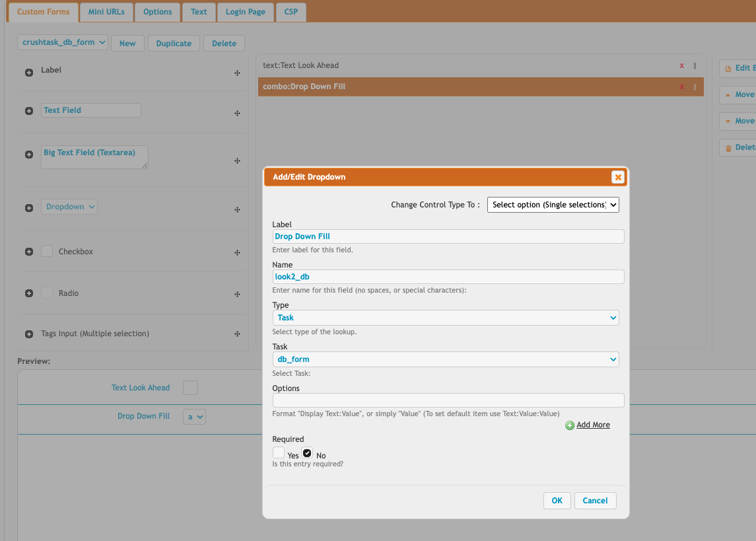Open the crushtask_db_form form selector
The image size is (756, 541).
tap(63, 42)
